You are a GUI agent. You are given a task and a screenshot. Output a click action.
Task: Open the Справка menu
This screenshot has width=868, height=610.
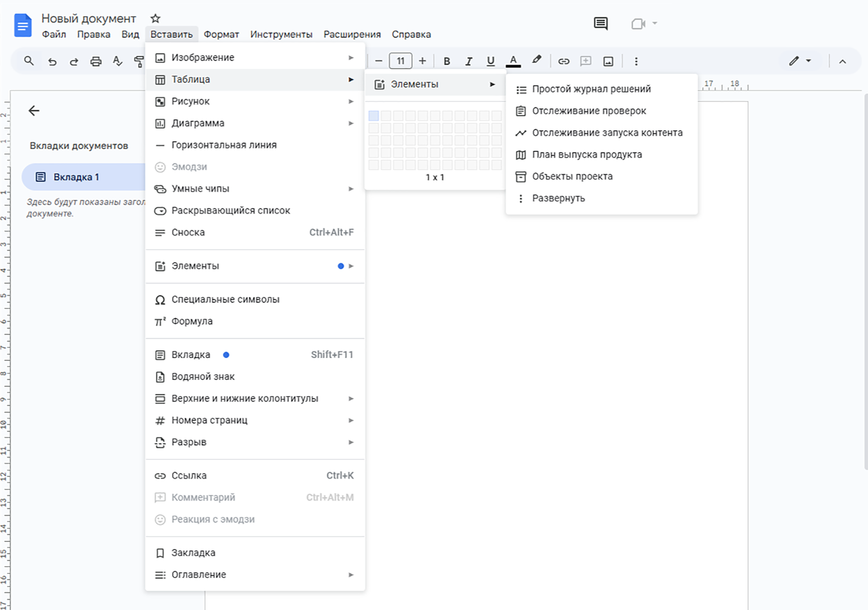point(411,34)
